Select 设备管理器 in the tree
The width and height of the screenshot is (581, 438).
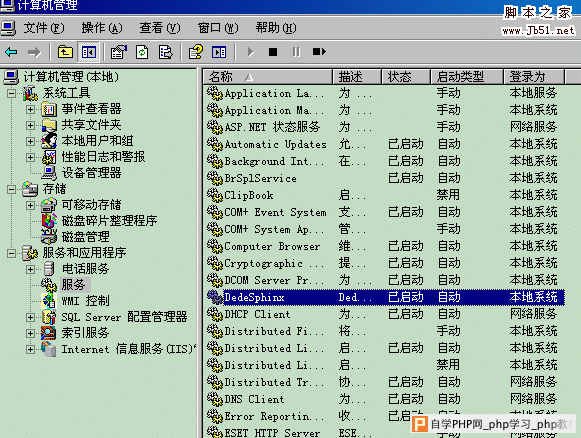tap(92, 173)
